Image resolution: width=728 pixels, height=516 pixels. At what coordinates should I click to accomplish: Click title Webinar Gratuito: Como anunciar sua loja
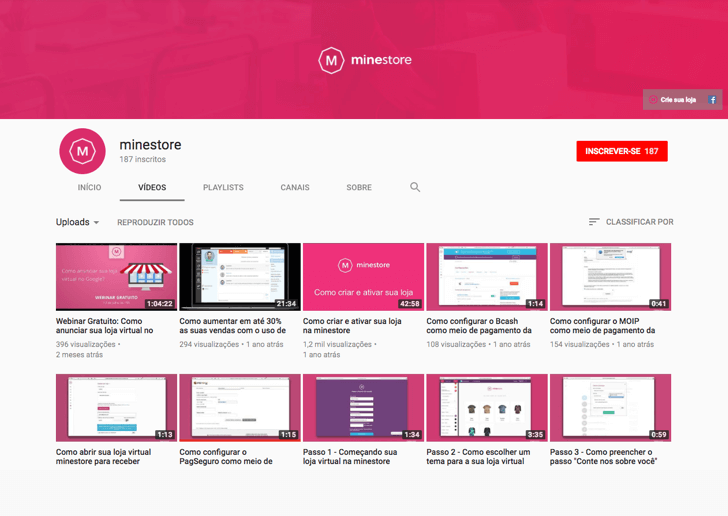point(104,326)
